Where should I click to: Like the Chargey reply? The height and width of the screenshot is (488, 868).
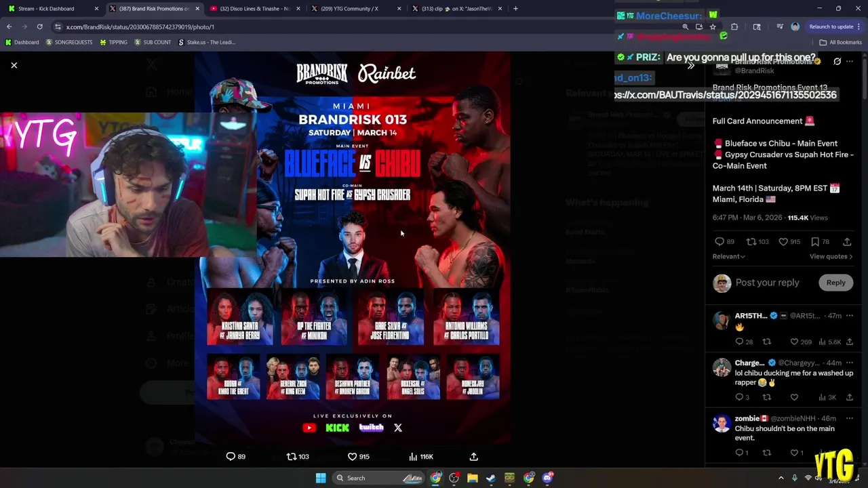tap(794, 397)
